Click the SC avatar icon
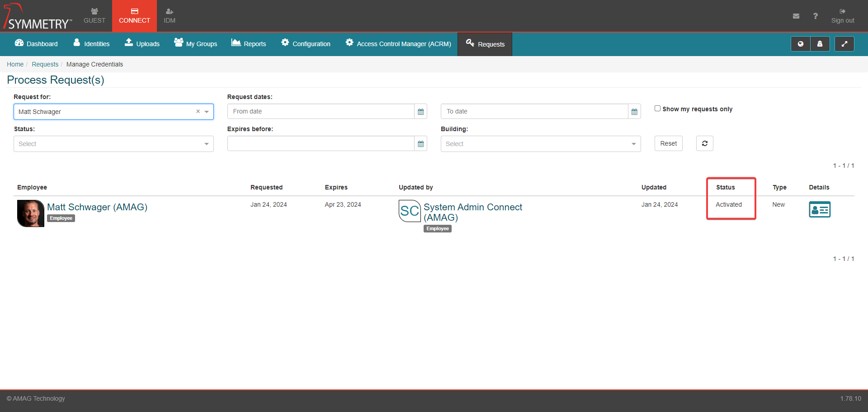Image resolution: width=868 pixels, height=412 pixels. click(x=410, y=211)
